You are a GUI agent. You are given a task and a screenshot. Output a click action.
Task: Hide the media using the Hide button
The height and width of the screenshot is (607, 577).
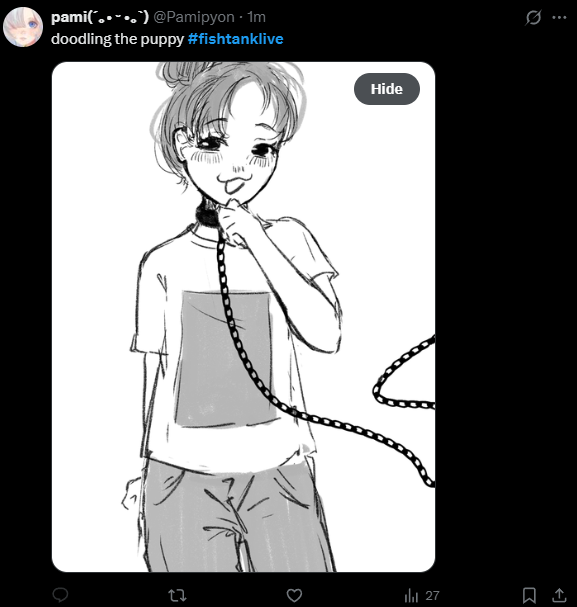(x=387, y=89)
